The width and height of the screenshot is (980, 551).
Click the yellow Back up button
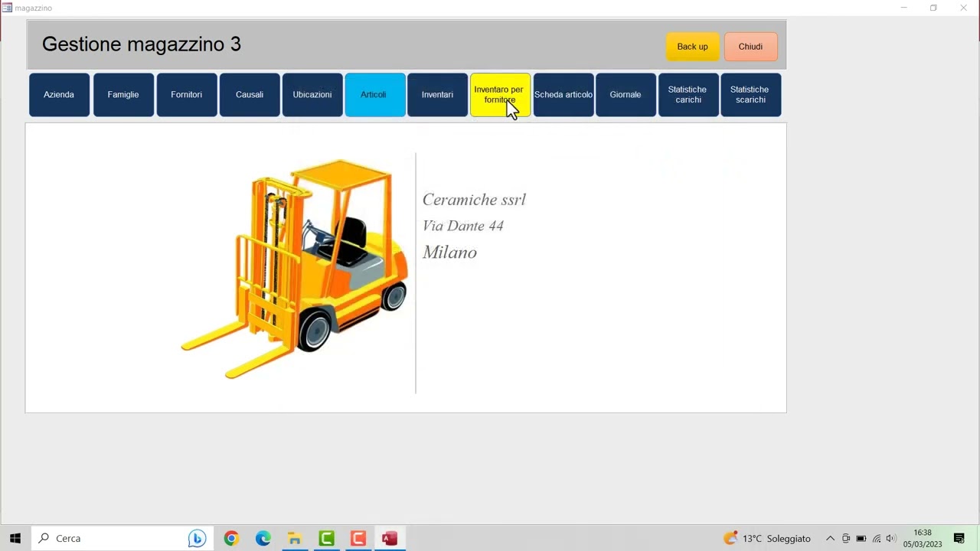pyautogui.click(x=693, y=47)
